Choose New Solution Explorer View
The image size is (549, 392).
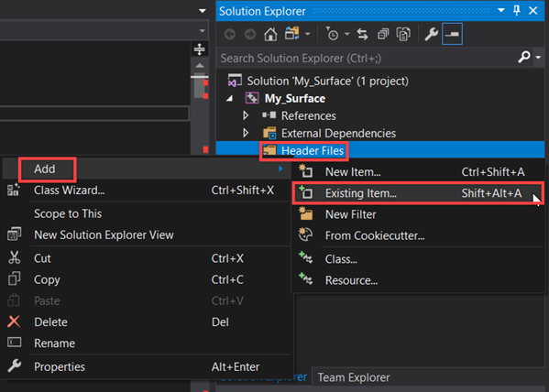pos(146,234)
